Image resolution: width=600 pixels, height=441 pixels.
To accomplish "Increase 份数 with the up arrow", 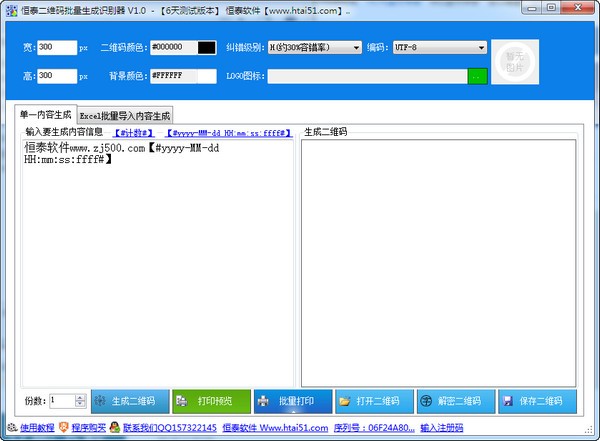I will point(80,398).
